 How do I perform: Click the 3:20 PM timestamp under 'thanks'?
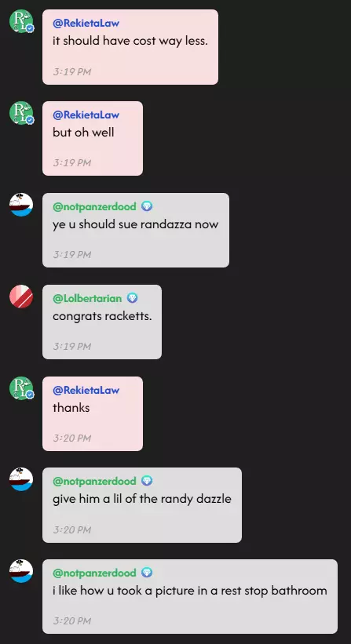click(72, 438)
